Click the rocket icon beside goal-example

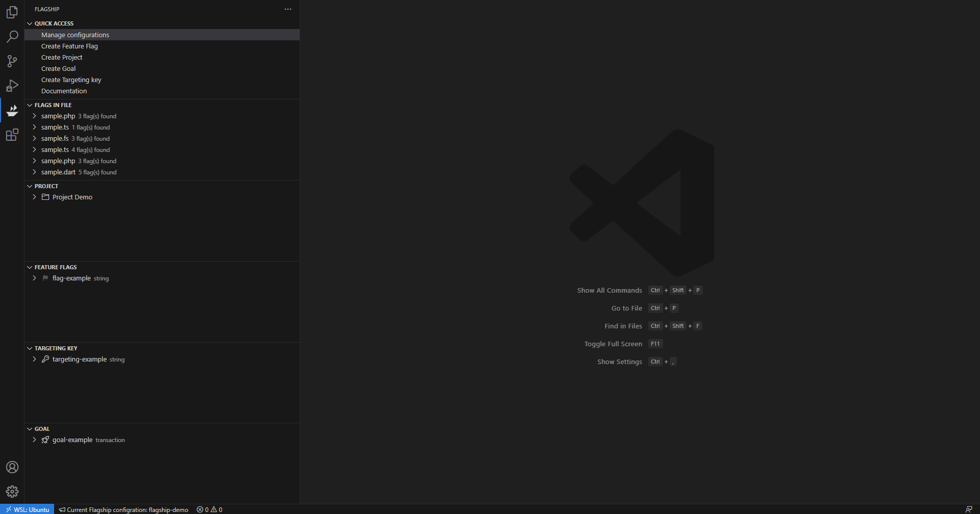click(x=45, y=440)
